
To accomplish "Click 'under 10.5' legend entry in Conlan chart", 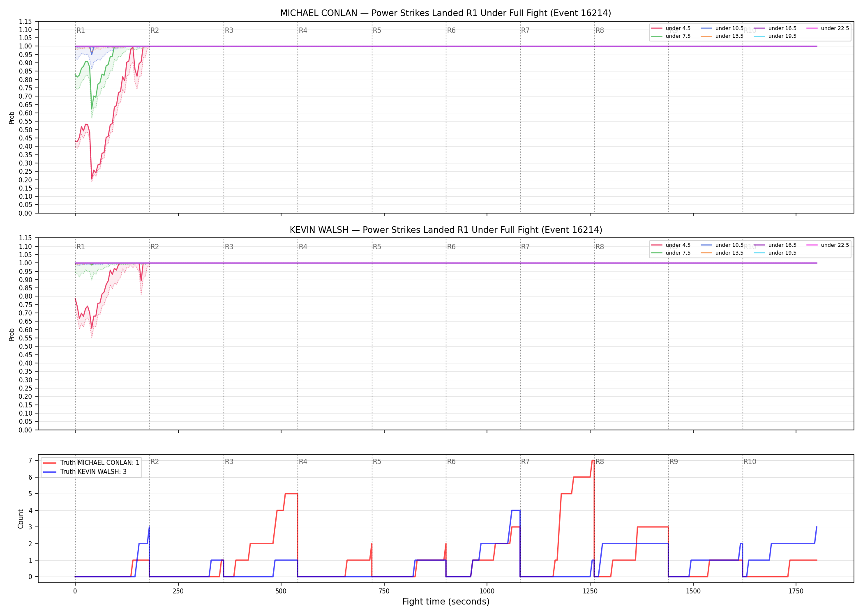I will pos(722,28).
